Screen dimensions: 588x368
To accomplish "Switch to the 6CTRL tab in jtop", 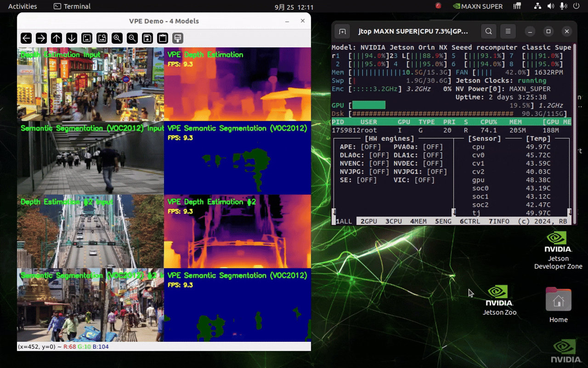I will click(470, 221).
